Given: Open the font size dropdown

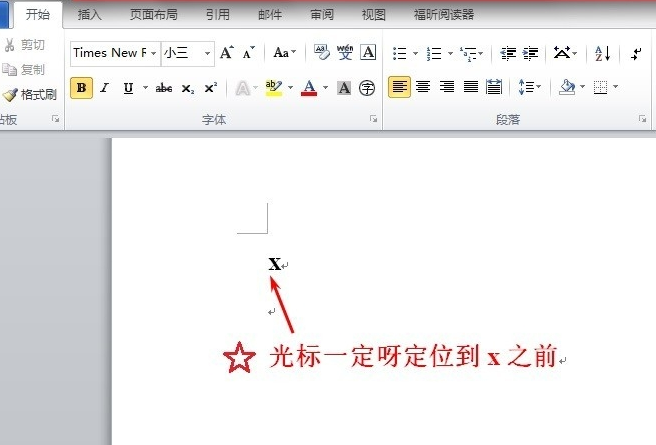Looking at the screenshot, I should tap(207, 53).
